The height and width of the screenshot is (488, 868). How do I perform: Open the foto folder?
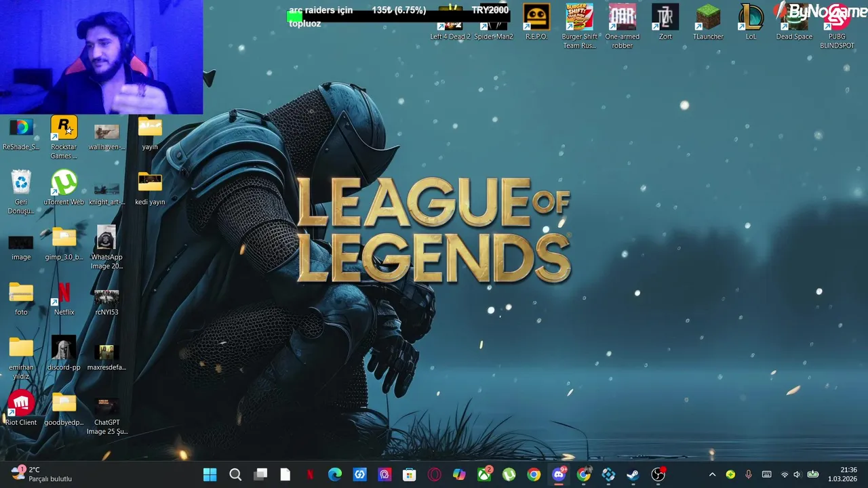tap(21, 299)
